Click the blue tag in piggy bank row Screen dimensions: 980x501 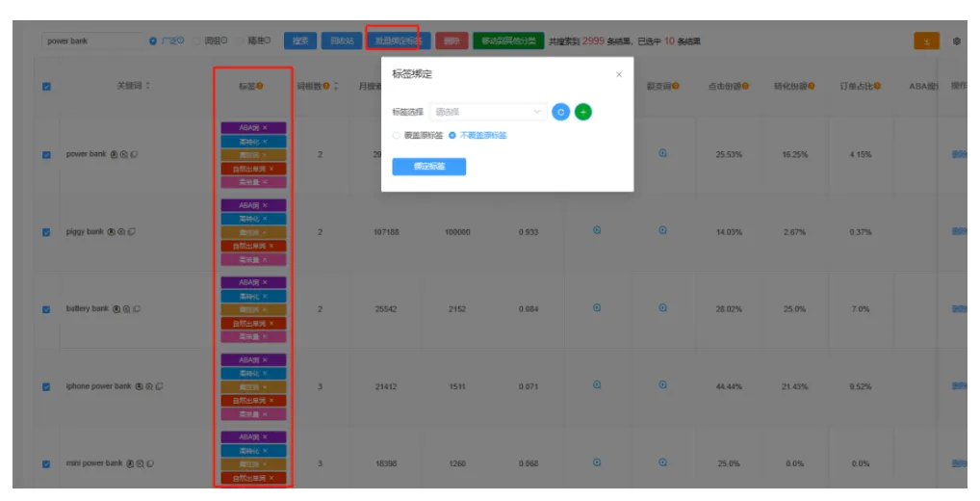(x=253, y=219)
